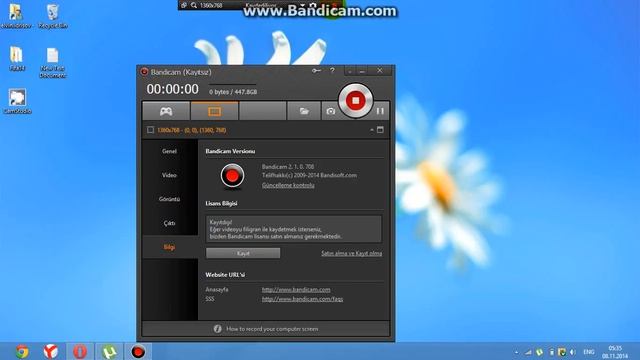Click the key registration icon in title bar

(x=316, y=71)
